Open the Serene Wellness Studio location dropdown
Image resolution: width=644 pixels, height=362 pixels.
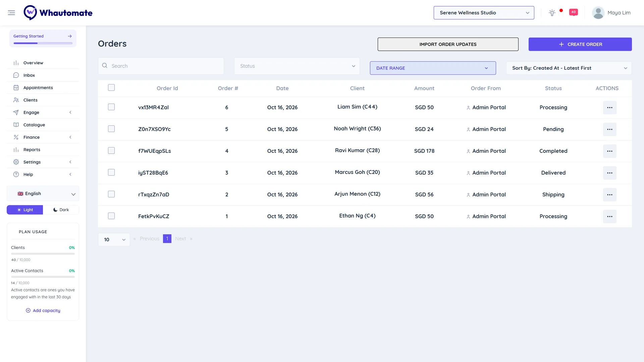point(484,13)
